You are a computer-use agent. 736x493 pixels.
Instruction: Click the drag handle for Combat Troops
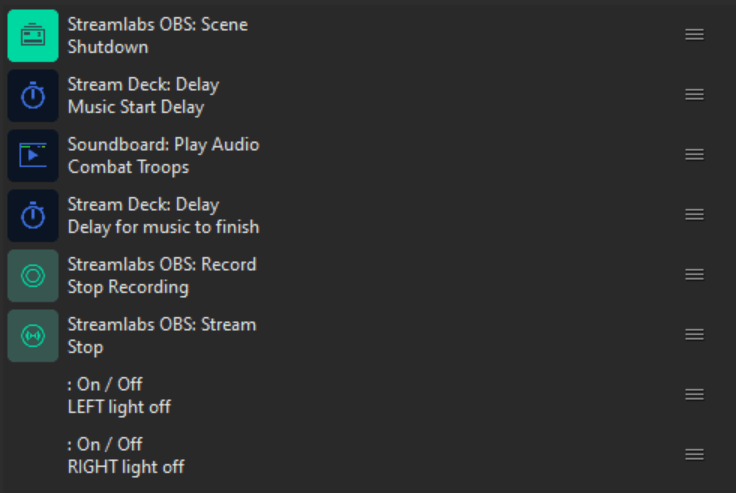pyautogui.click(x=694, y=155)
